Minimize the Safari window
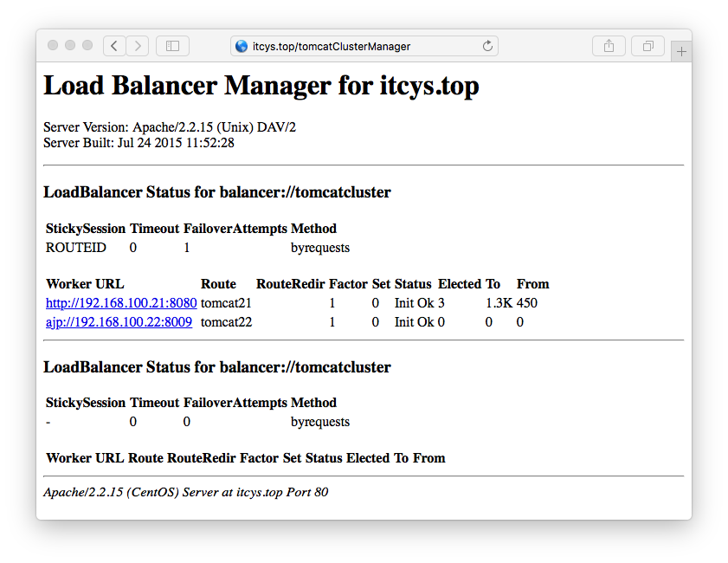 point(70,45)
